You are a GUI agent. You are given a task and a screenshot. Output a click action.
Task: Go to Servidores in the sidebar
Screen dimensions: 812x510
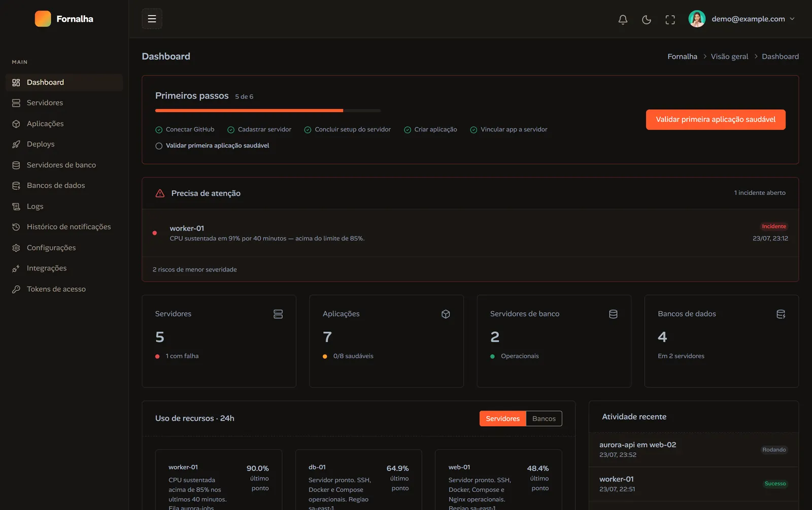pos(64,103)
